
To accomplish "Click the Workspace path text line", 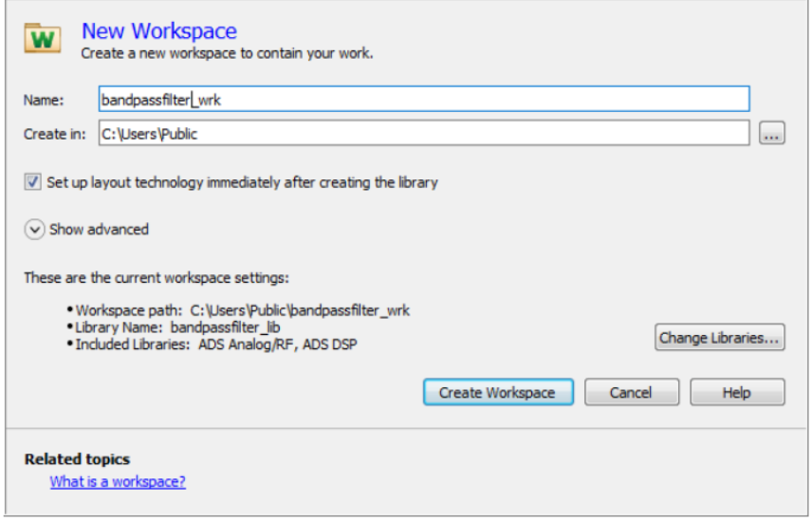I will point(242,310).
